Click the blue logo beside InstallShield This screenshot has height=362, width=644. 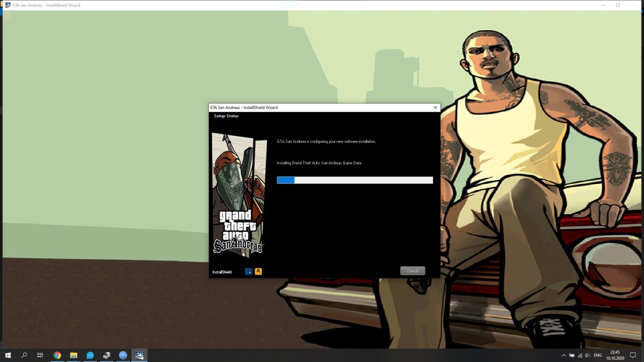(x=249, y=271)
